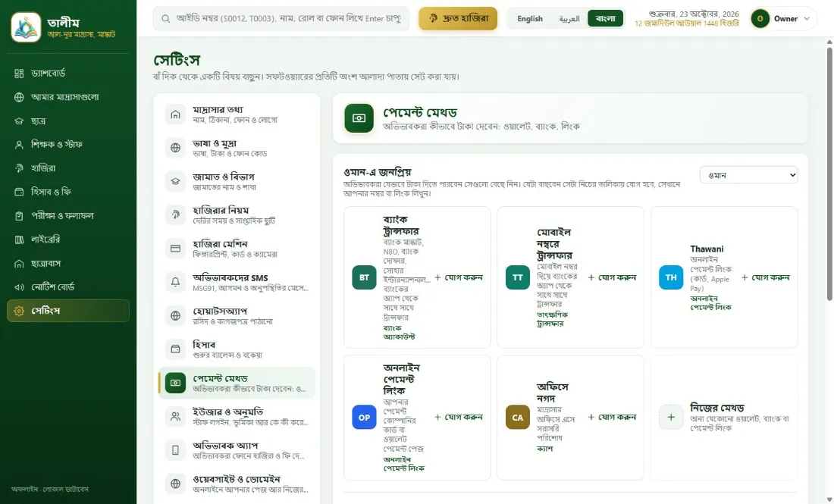Click the সেটিংস gear icon in sidebar
The height and width of the screenshot is (504, 834).
tap(19, 311)
